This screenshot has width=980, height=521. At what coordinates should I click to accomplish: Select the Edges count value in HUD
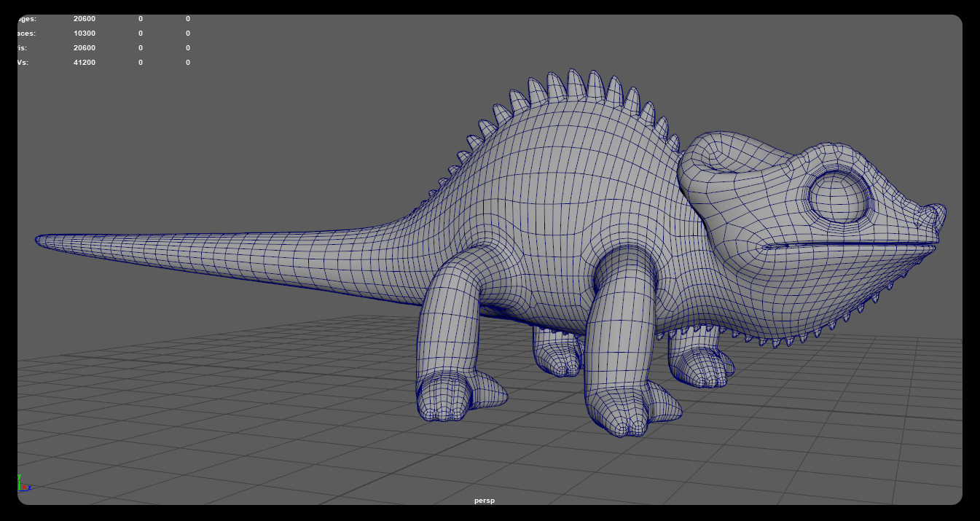click(x=84, y=19)
